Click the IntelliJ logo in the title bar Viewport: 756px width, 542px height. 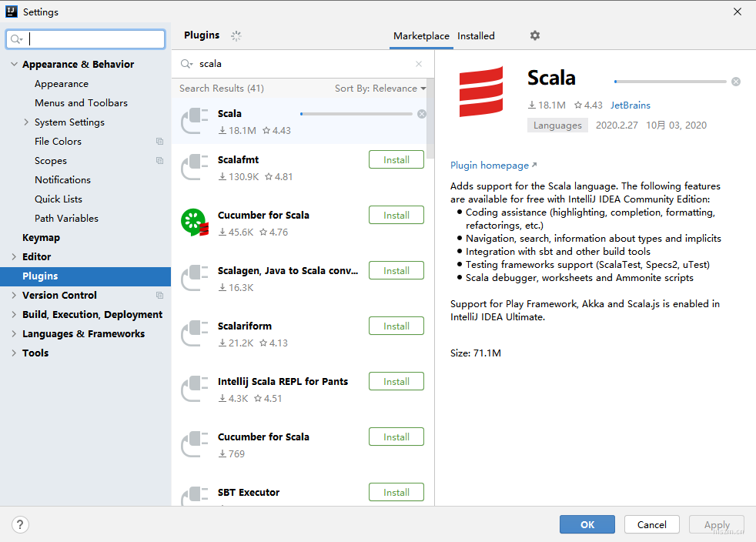(x=12, y=12)
